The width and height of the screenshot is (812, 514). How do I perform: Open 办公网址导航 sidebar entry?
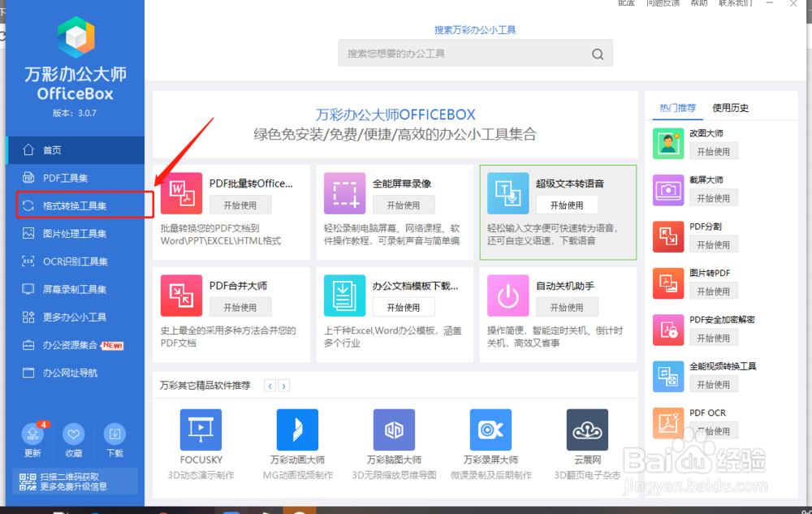[x=76, y=374]
